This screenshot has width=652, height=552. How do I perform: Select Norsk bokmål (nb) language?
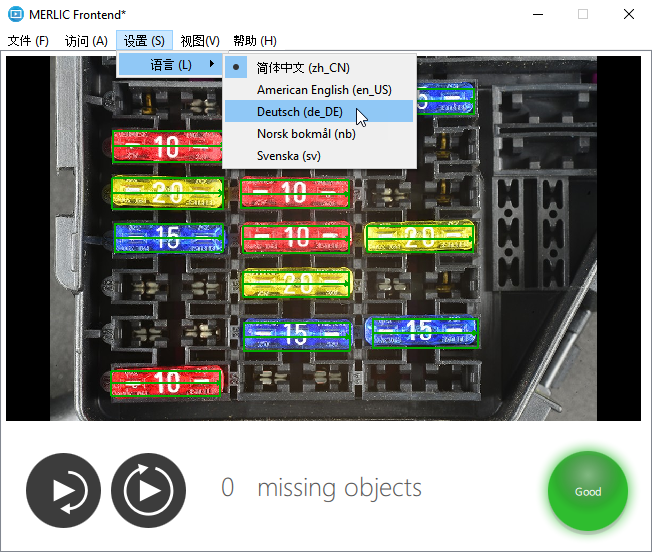(305, 133)
